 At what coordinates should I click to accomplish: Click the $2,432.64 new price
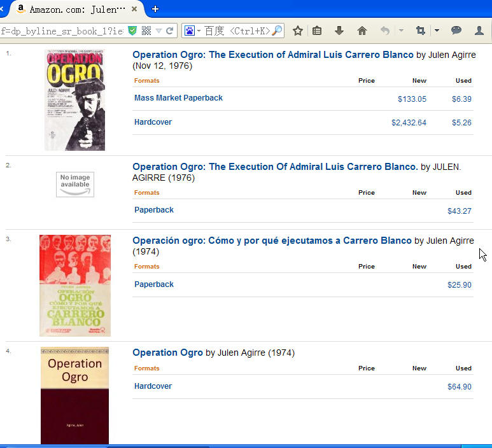click(x=409, y=123)
